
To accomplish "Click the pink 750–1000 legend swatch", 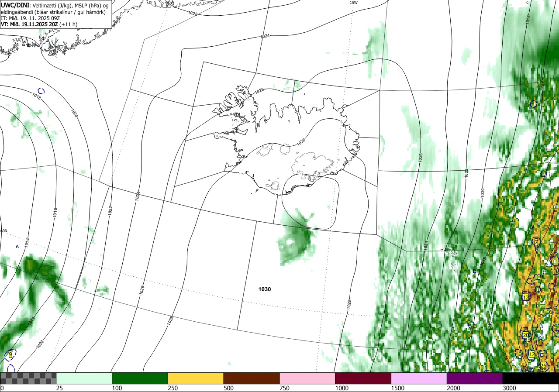I will 307,378.
